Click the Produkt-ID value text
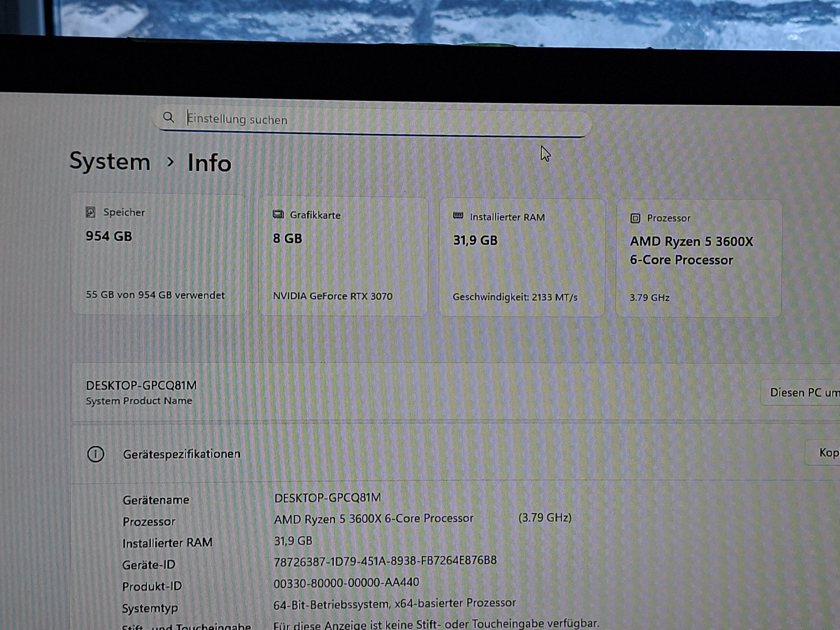 pos(346,583)
